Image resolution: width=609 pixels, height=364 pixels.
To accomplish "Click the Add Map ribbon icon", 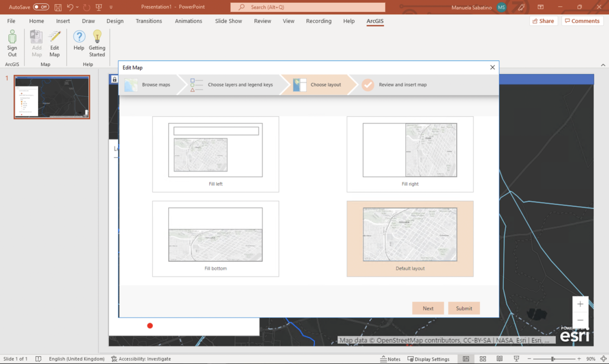I will click(37, 43).
